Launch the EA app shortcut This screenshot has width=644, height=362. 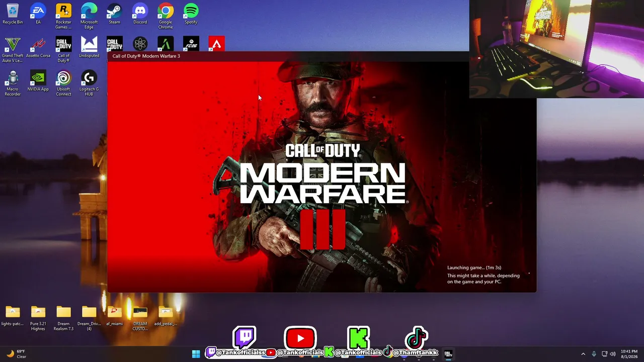(x=38, y=14)
